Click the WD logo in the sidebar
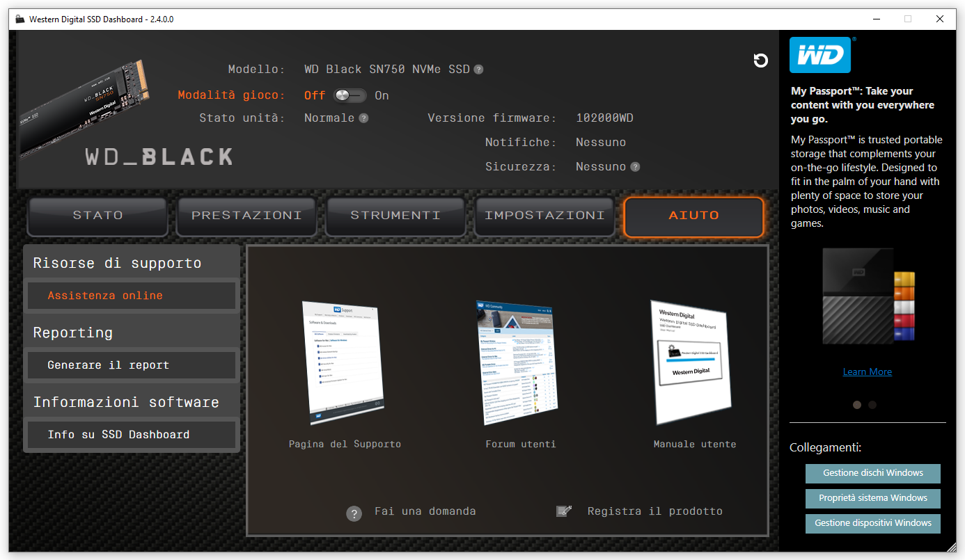This screenshot has width=965, height=560. click(x=820, y=55)
